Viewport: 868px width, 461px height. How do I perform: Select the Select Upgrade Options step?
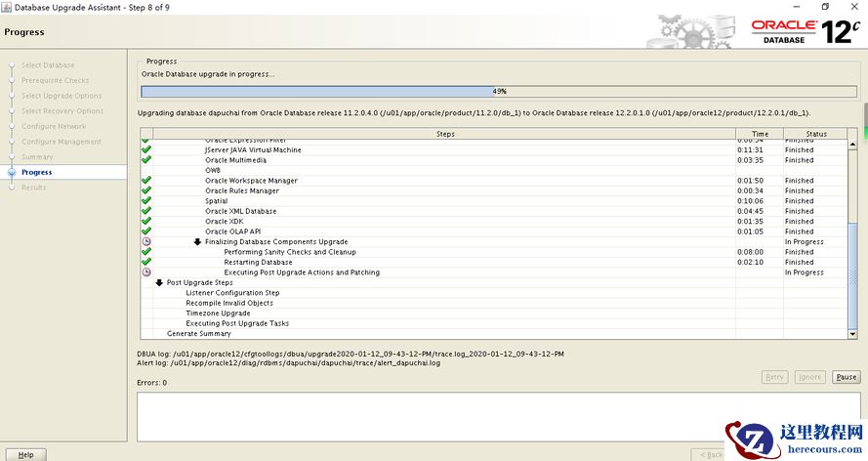(x=62, y=96)
